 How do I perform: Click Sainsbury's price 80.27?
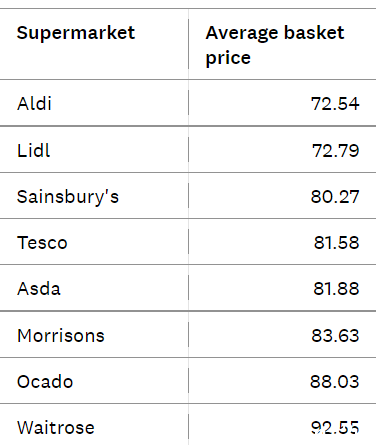click(335, 196)
